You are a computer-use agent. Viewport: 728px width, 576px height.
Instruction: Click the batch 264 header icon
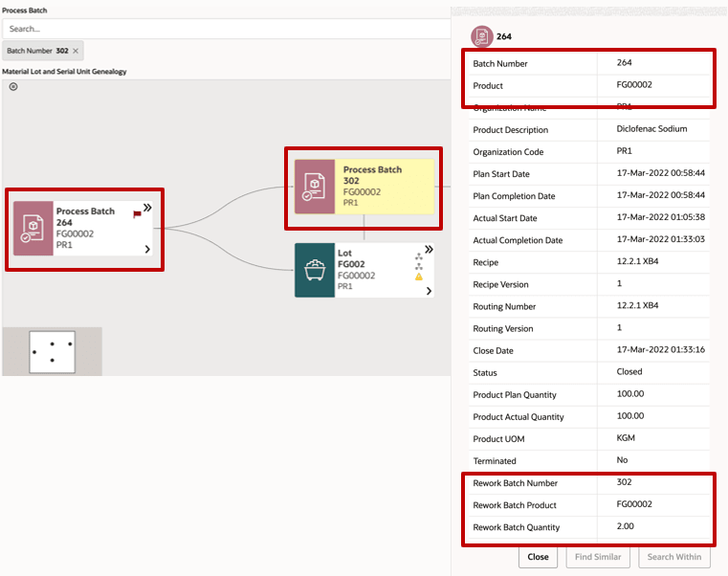point(482,36)
